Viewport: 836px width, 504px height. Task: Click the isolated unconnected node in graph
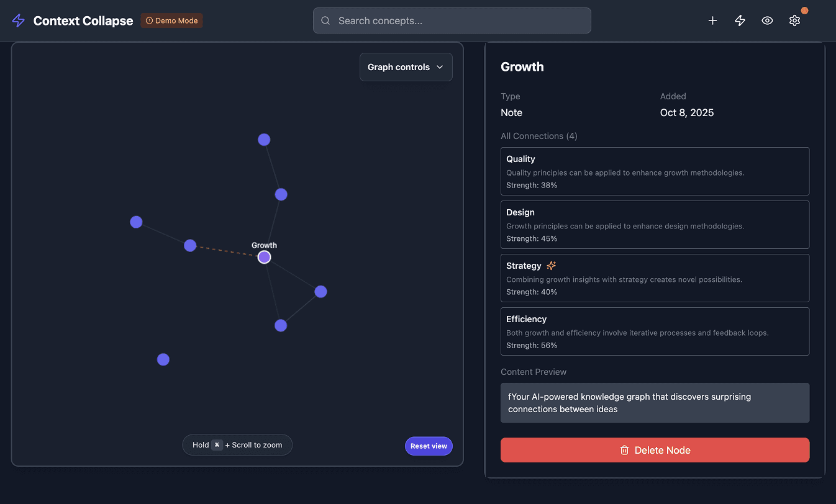[163, 359]
